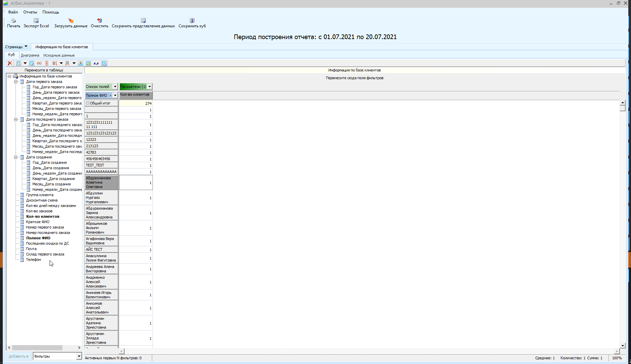This screenshot has height=364, width=631.
Task: Click the cube icon beside Информация по базе клиентов
Action: pos(16,76)
